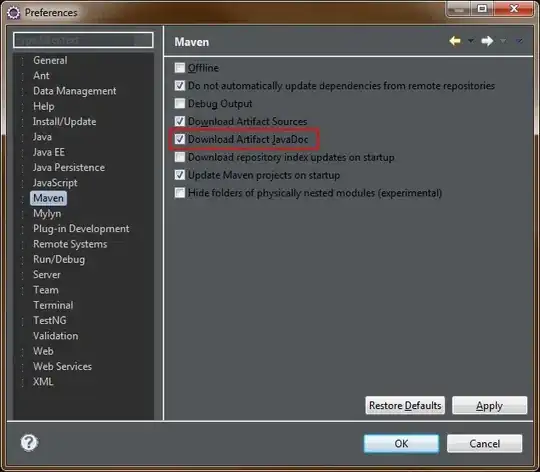This screenshot has width=540, height=472.
Task: Expand the Maven tree node arrow
Action: (23, 199)
